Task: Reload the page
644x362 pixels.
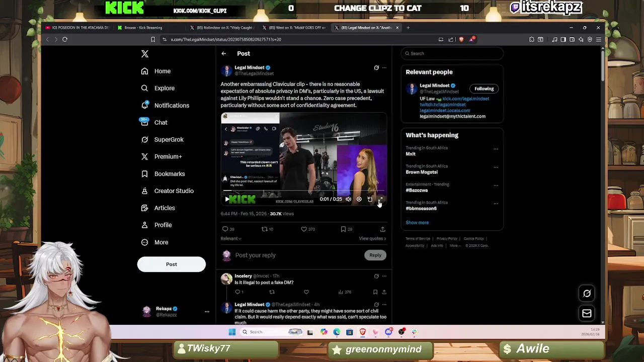Action: (65, 39)
